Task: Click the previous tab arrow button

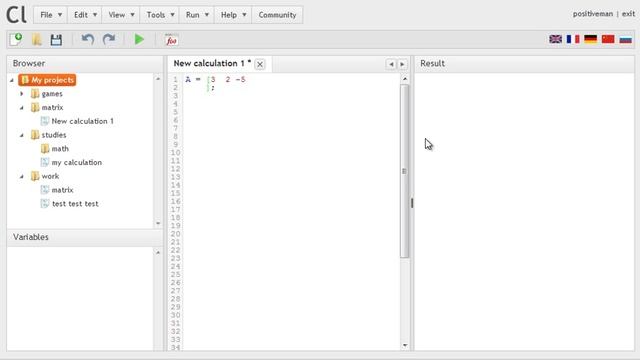Action: click(391, 64)
